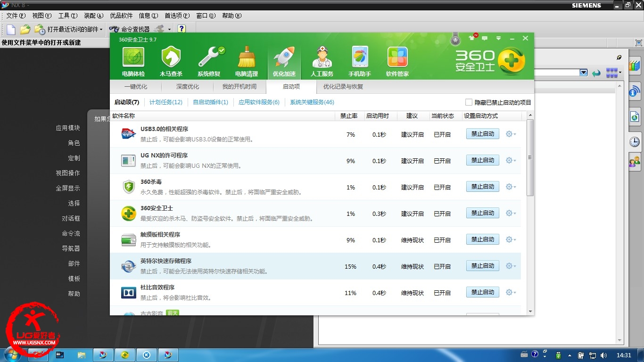This screenshot has width=644, height=362.
Task: Expand gear options for 360安全卫士
Action: [x=511, y=213]
